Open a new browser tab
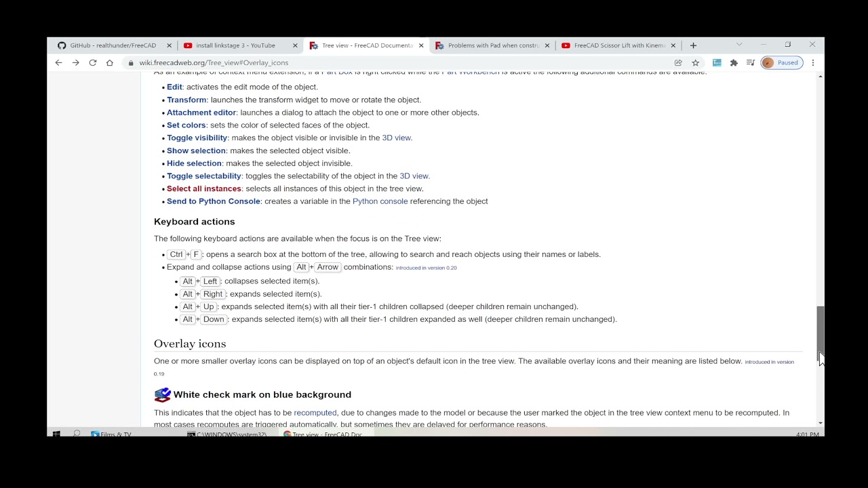The image size is (868, 488). coord(693,45)
